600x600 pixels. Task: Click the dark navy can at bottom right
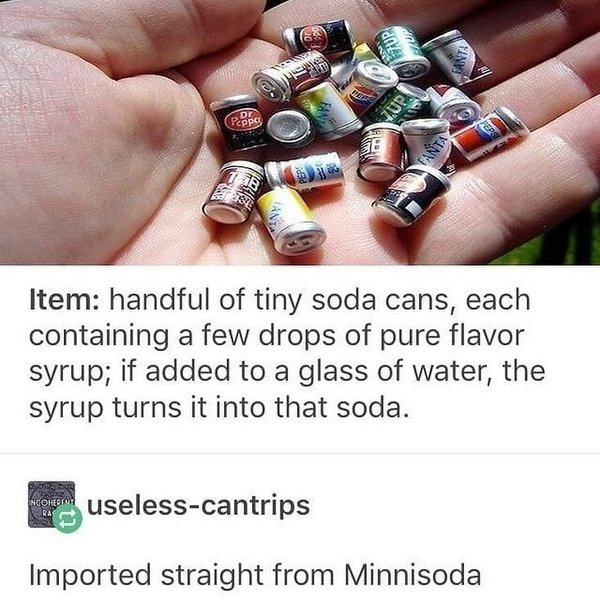coord(412,195)
